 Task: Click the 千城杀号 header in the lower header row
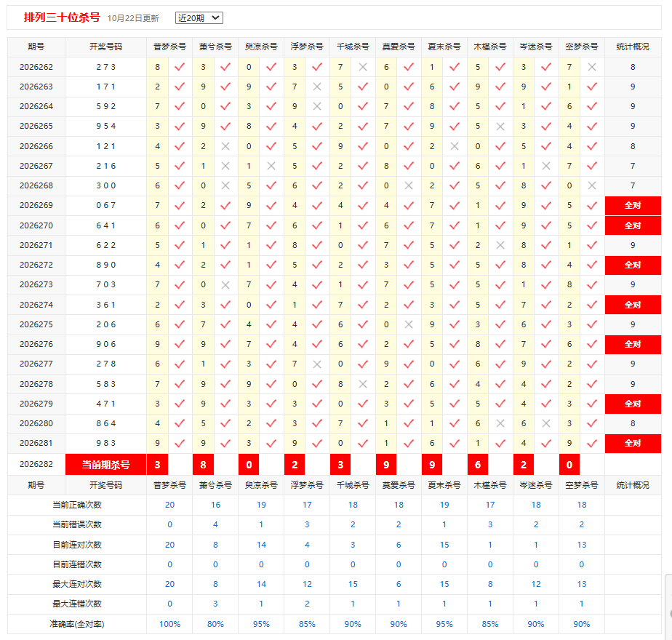(x=353, y=485)
